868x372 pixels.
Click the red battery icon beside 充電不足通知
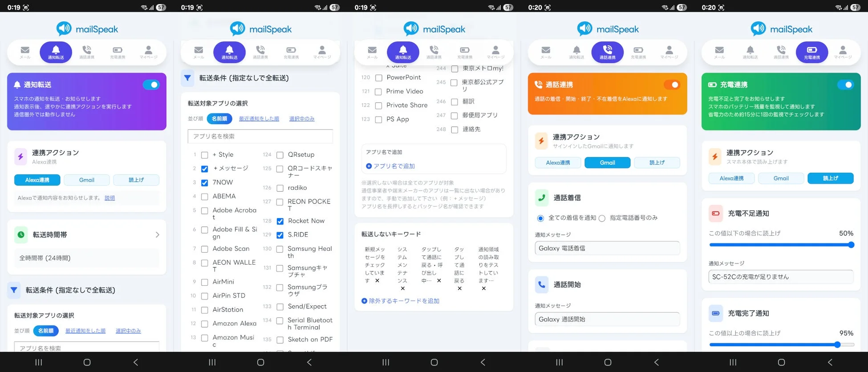tap(715, 213)
